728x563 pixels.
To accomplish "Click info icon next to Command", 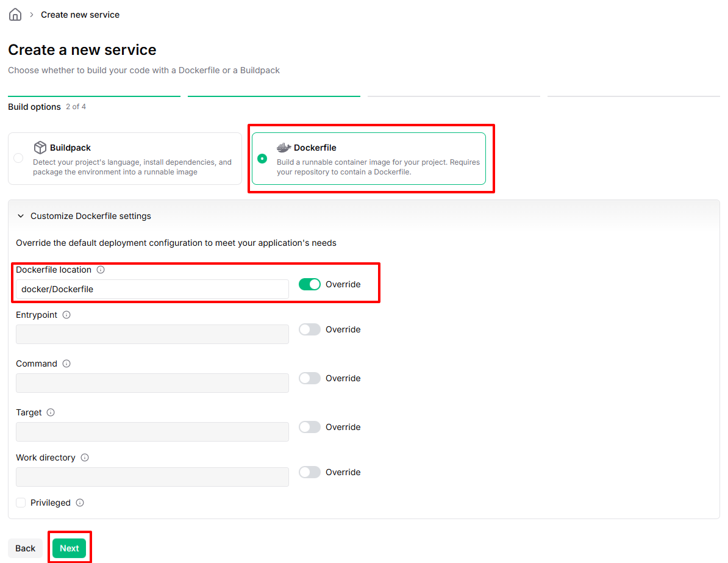I will [x=66, y=364].
